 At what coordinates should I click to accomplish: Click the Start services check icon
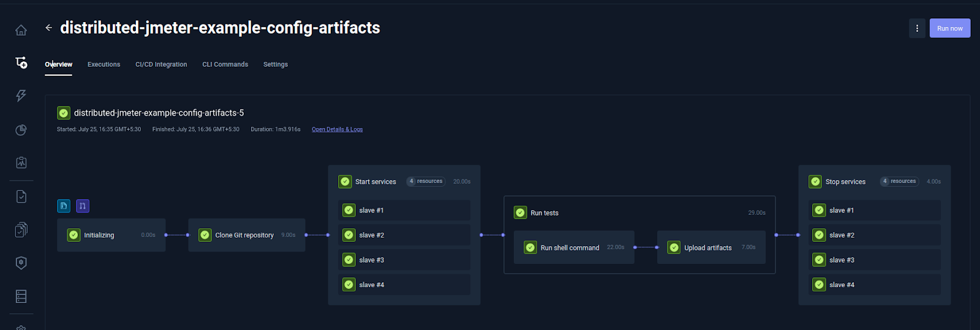pos(345,181)
